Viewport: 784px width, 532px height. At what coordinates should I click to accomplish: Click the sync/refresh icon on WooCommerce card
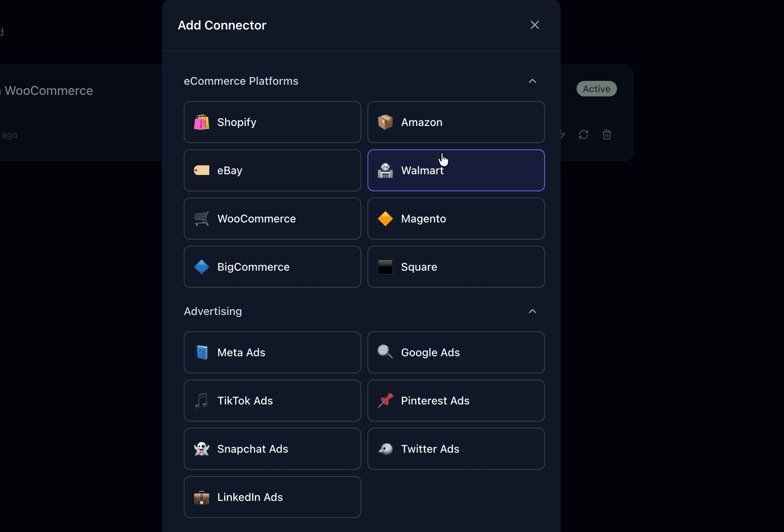583,134
